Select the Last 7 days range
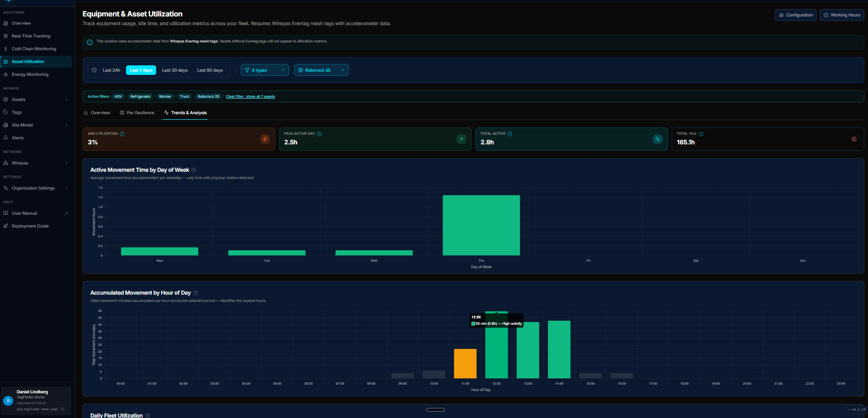This screenshot has height=418, width=868. tap(141, 70)
